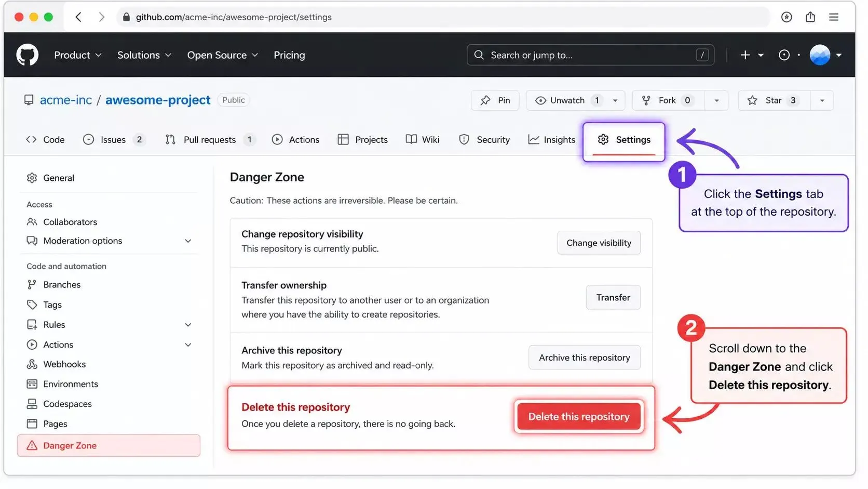The height and width of the screenshot is (489, 868).
Task: Click the red Delete this repository button
Action: tap(579, 416)
